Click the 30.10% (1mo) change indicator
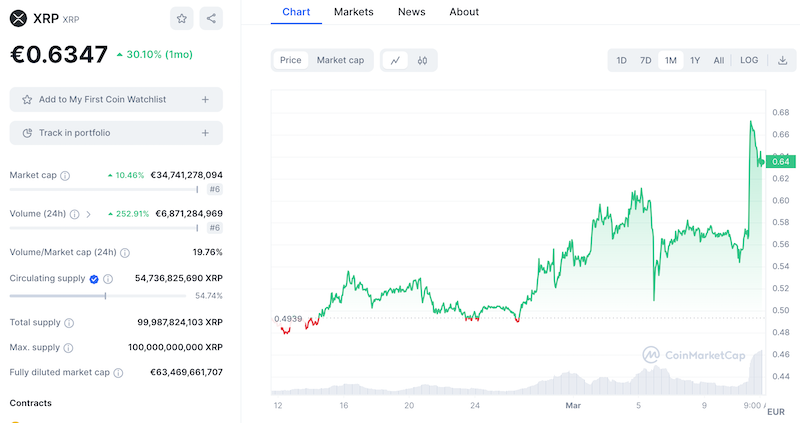 pos(155,55)
